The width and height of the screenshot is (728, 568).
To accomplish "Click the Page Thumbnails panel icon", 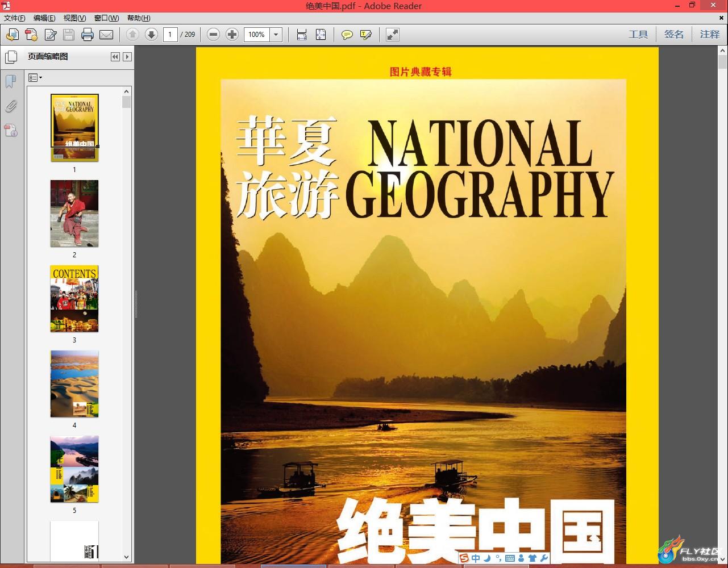I will tap(11, 57).
